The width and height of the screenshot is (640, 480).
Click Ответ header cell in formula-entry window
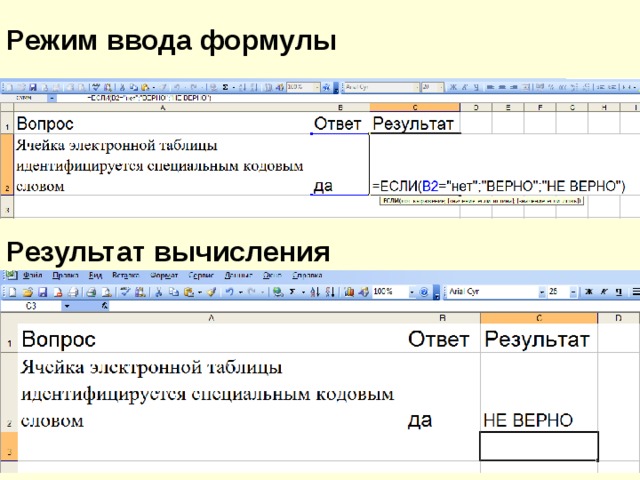(340, 123)
